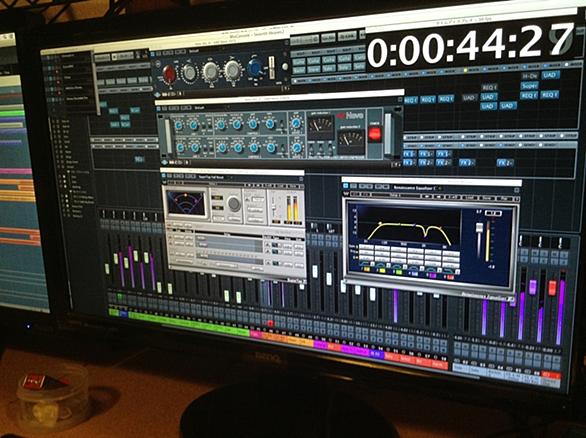Click the orange channel name strip at the mixer bottom
The image size is (586, 438).
[287, 339]
